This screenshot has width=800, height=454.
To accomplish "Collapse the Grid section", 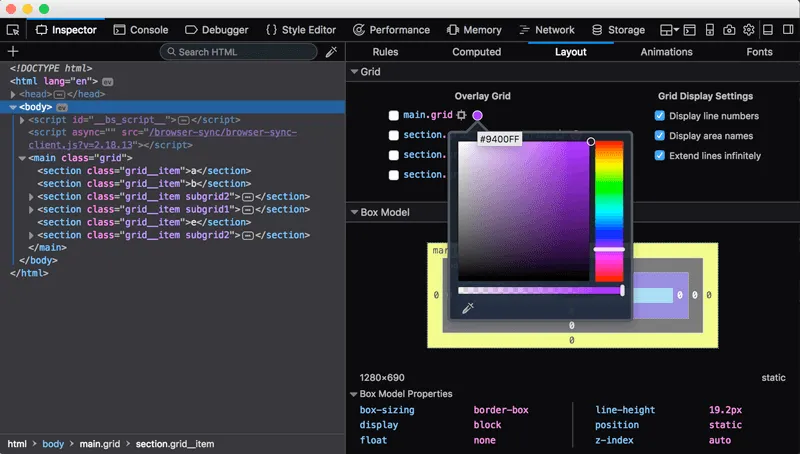I will coord(354,72).
